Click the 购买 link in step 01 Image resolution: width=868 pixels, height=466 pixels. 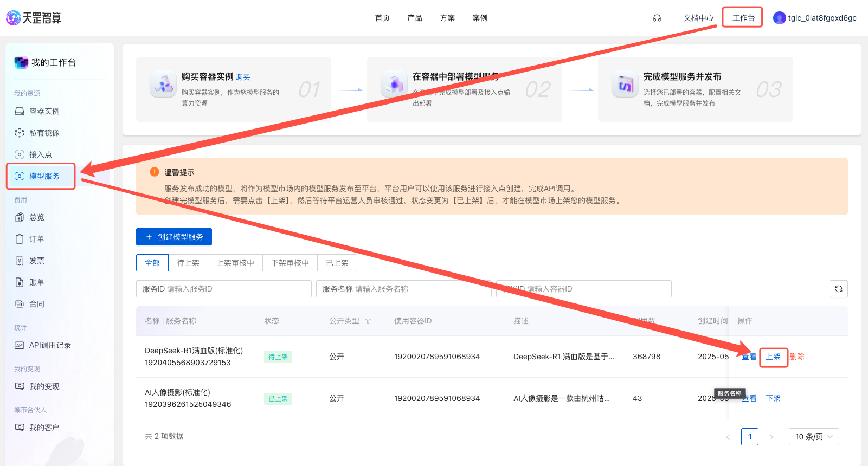click(x=243, y=77)
